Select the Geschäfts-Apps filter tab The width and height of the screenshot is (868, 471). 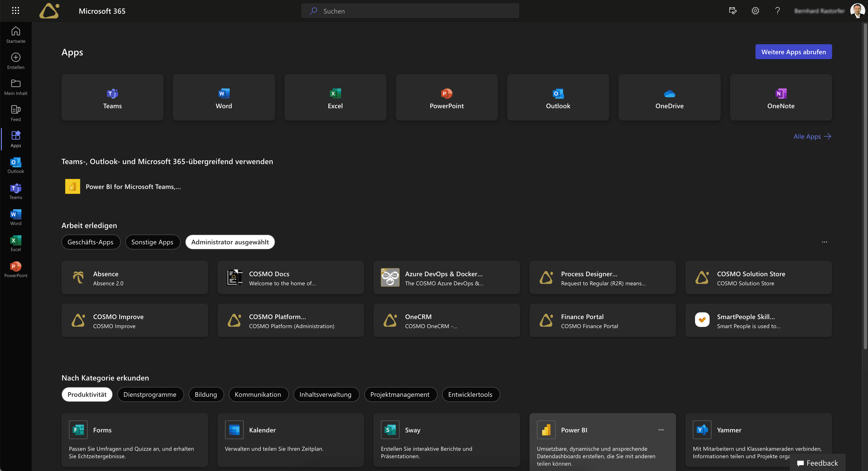point(90,241)
